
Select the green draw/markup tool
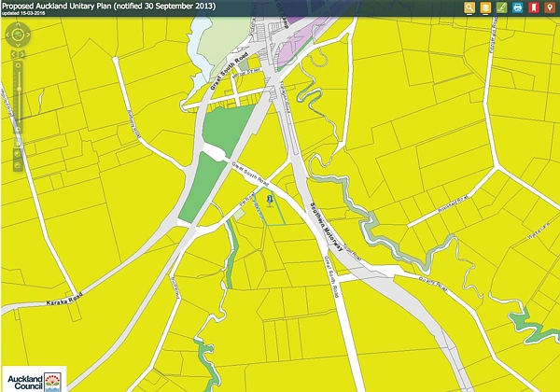501,8
